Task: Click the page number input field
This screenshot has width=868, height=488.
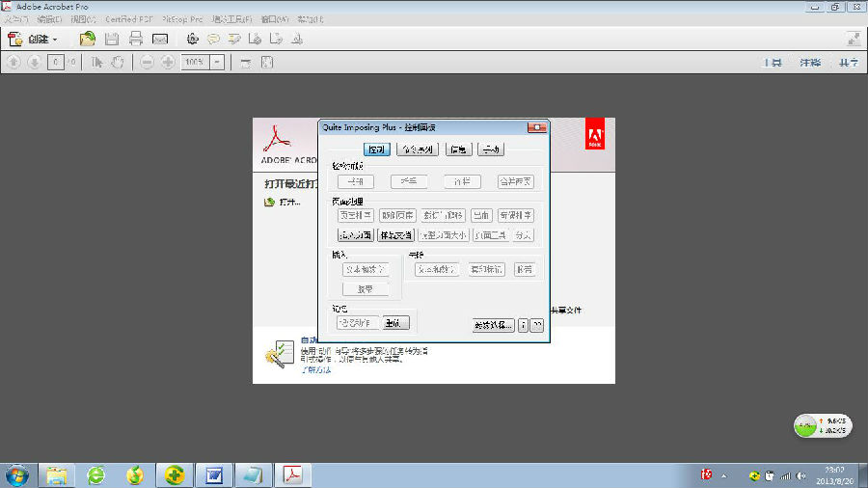Action: click(55, 63)
